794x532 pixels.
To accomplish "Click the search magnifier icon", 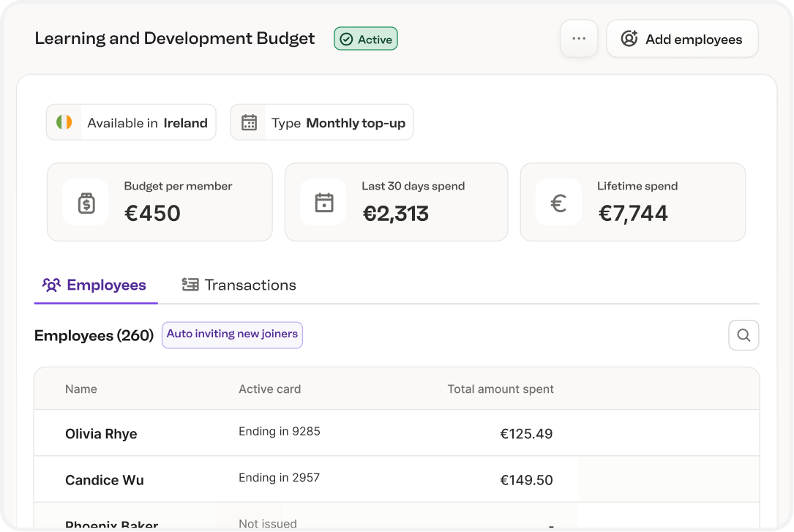I will pos(744,335).
